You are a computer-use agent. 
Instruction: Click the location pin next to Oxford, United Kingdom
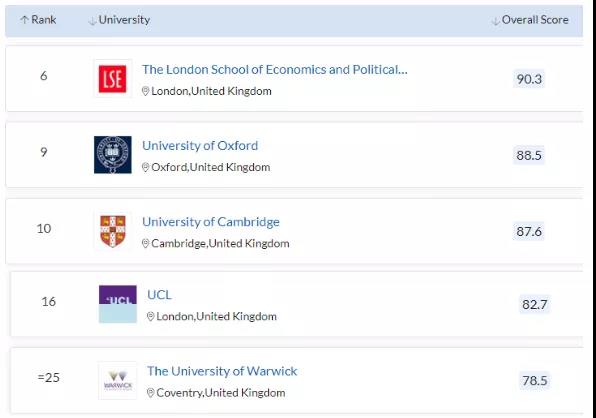coord(145,167)
